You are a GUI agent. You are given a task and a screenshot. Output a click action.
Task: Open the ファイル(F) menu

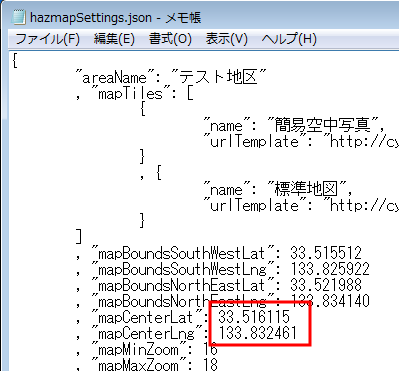tap(47, 39)
